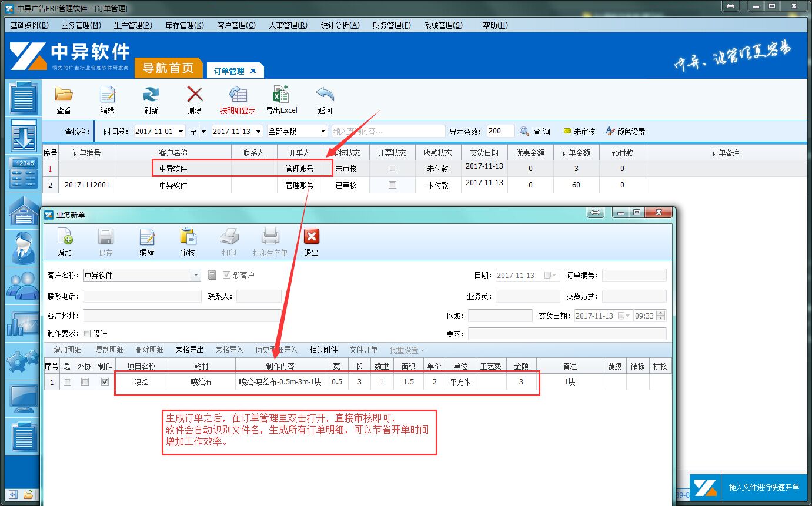Open sidebar 12345 calculator icon
Screen dimensions: 812x506
pyautogui.click(x=24, y=173)
